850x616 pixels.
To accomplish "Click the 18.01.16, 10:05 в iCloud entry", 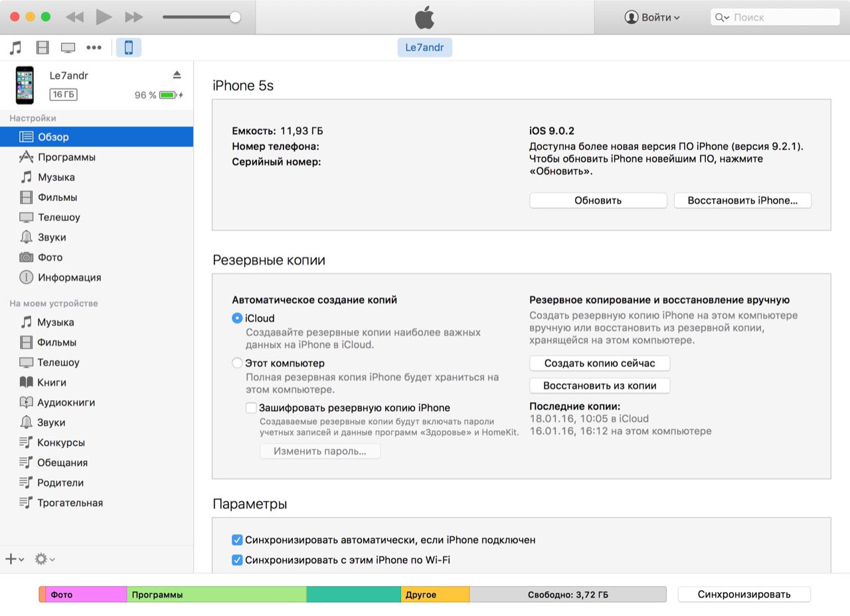I will coord(589,419).
